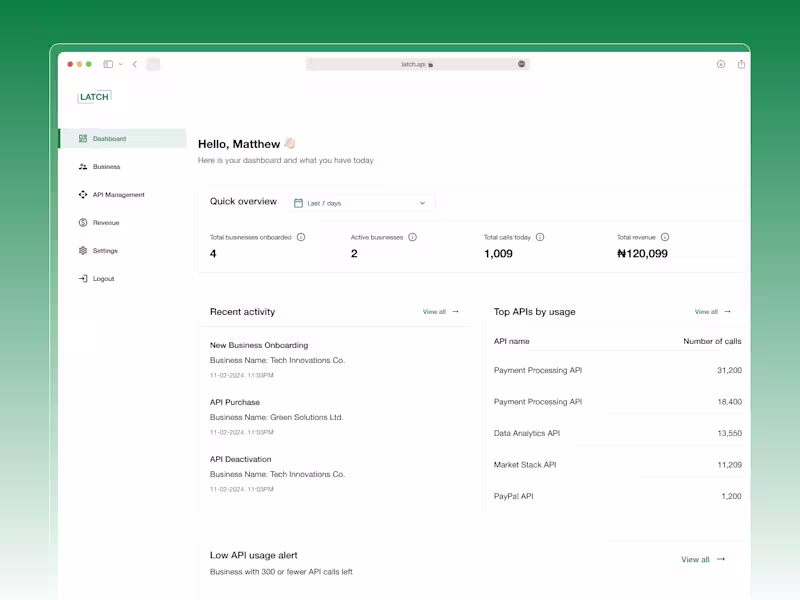This screenshot has width=800, height=600.
Task: Open the Business section icon
Action: point(83,167)
